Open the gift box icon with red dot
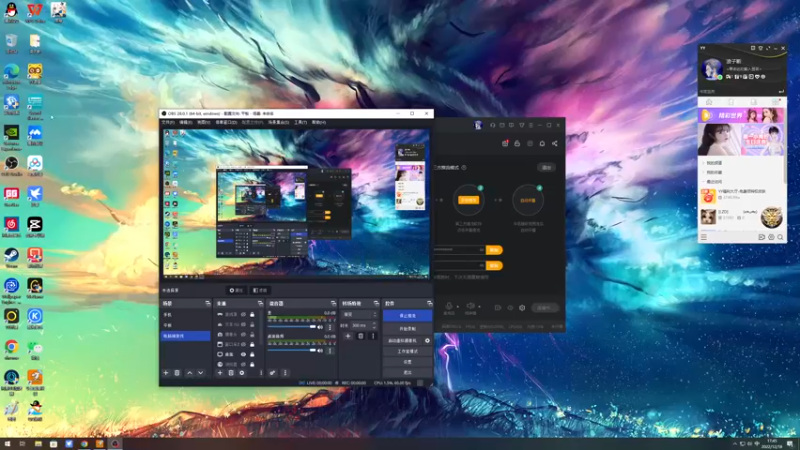This screenshot has width=800, height=450. [x=505, y=143]
